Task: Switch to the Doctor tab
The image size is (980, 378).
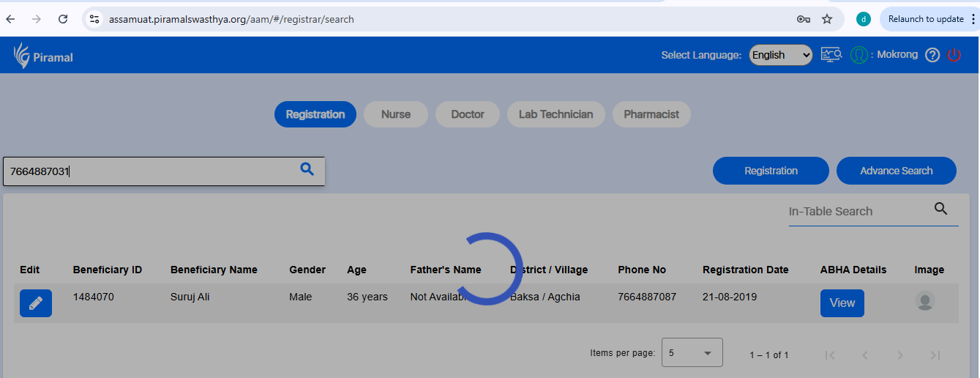Action: point(467,114)
